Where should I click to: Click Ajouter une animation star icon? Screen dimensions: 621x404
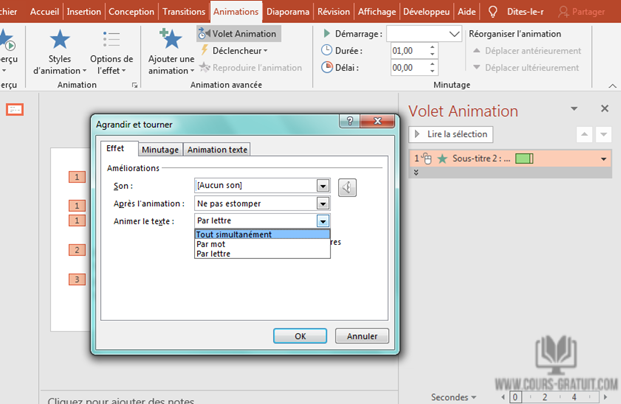point(170,41)
